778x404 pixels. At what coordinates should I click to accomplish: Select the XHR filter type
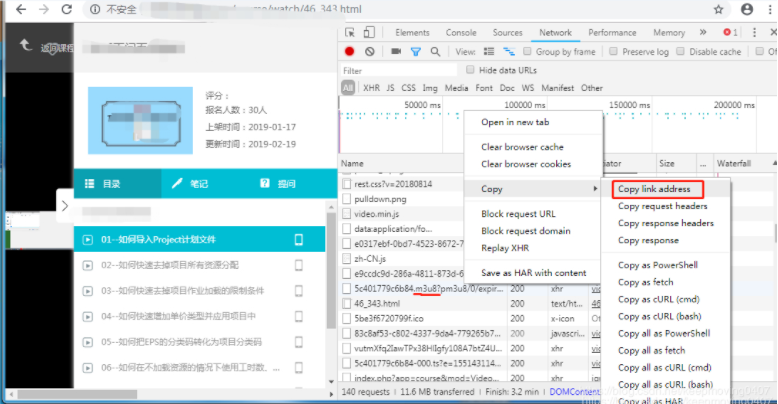371,88
